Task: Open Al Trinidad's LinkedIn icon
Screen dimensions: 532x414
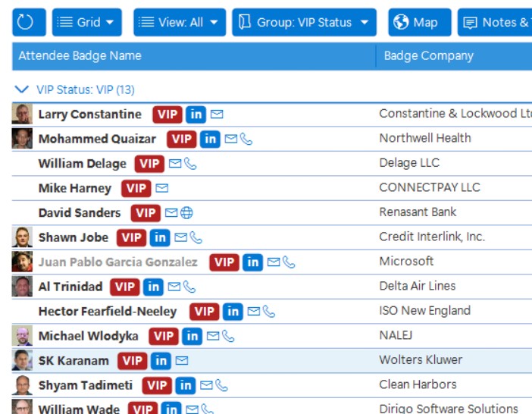Action: (x=153, y=287)
